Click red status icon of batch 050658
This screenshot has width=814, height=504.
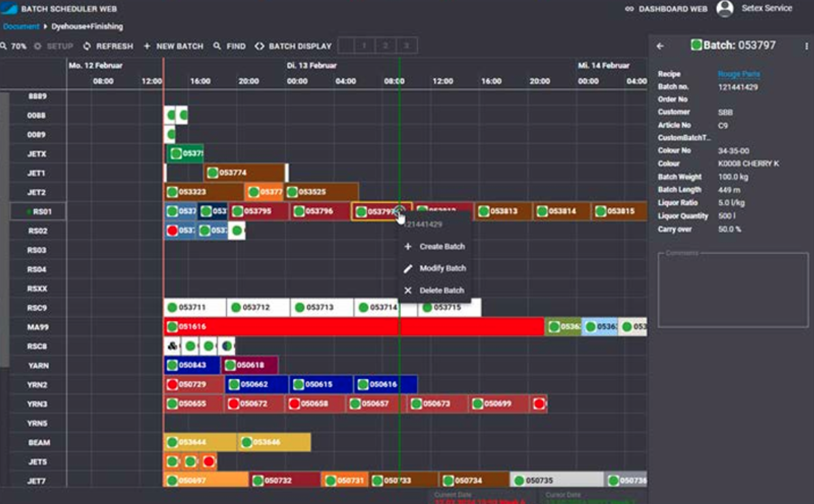tap(294, 404)
